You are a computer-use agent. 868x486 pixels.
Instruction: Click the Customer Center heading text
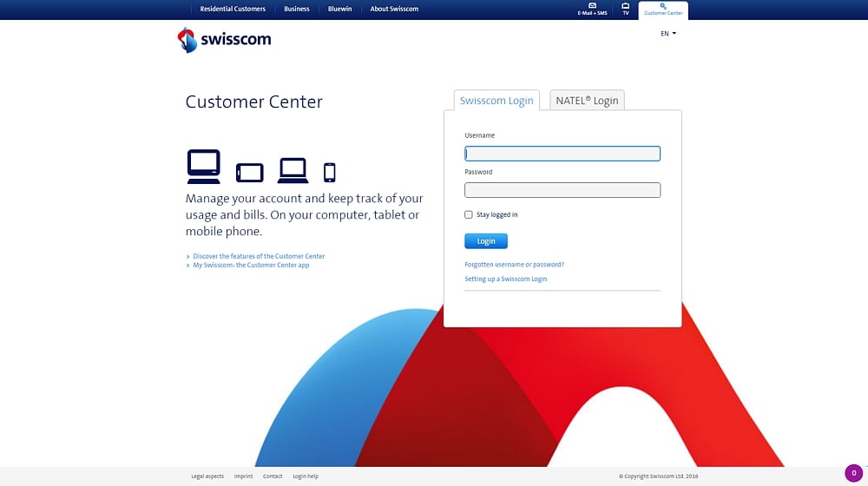pos(253,102)
